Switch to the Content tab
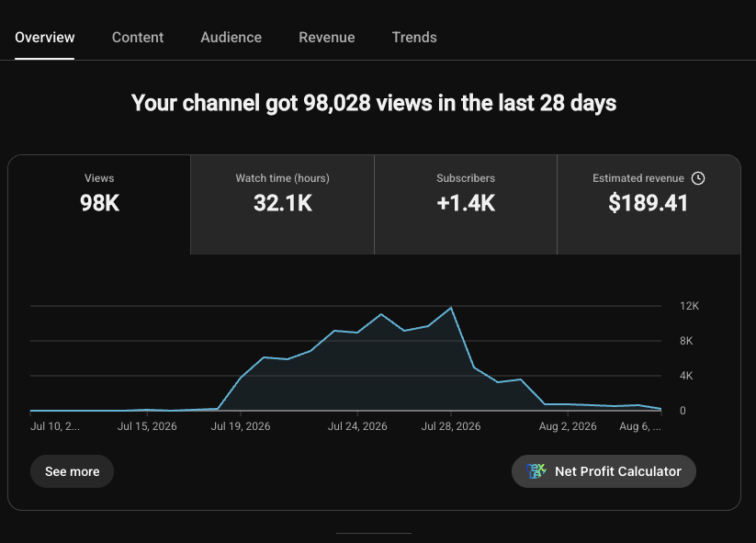 (138, 38)
